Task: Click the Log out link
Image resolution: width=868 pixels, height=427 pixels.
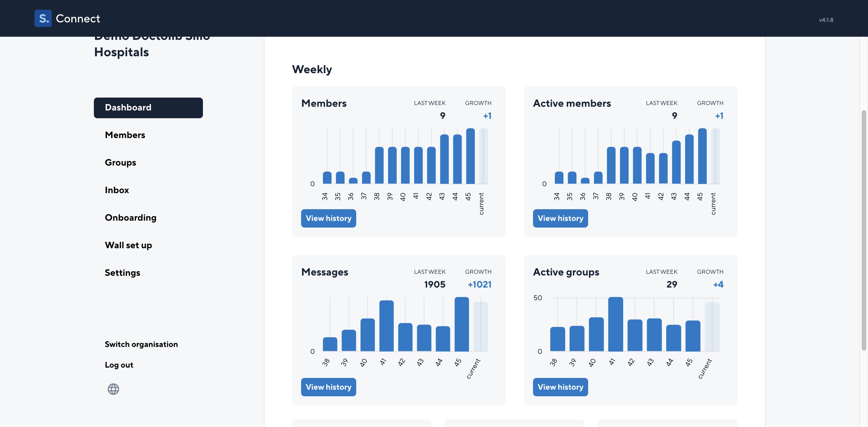Action: coord(119,365)
